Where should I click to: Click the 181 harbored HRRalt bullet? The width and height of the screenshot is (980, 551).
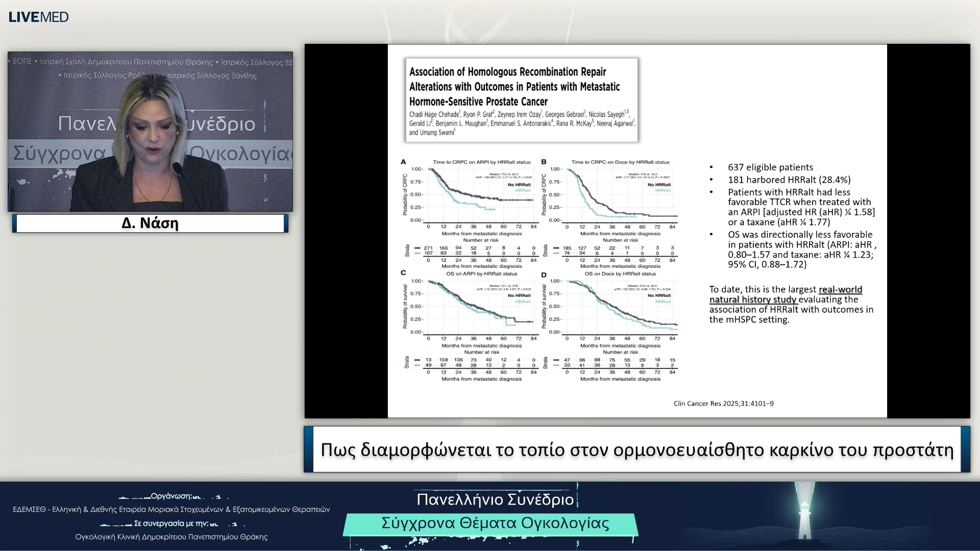789,180
